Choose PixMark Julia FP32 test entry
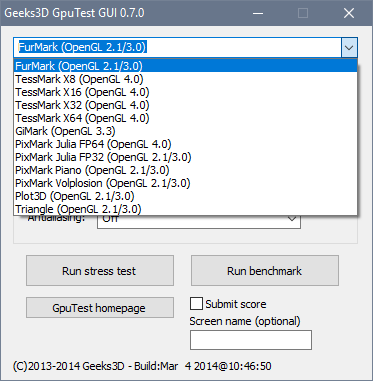The height and width of the screenshot is (381, 373). point(186,157)
